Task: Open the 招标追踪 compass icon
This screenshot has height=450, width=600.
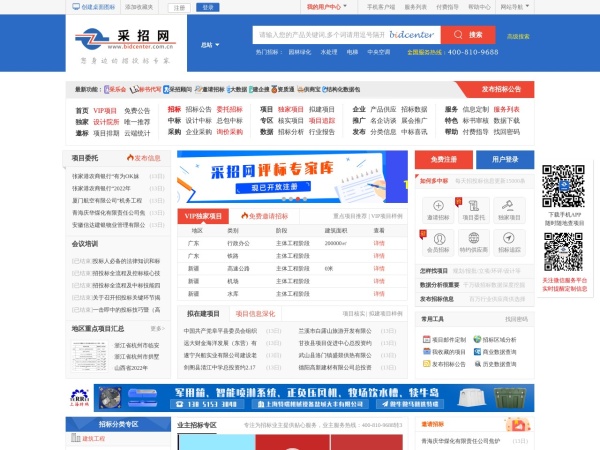Action: coord(508,238)
